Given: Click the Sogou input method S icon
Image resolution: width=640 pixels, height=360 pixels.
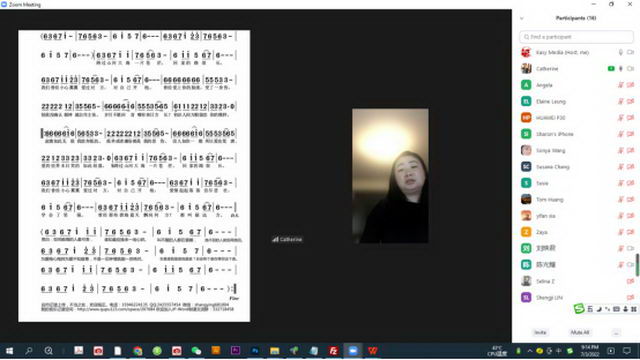Looking at the screenshot, I should tap(579, 309).
